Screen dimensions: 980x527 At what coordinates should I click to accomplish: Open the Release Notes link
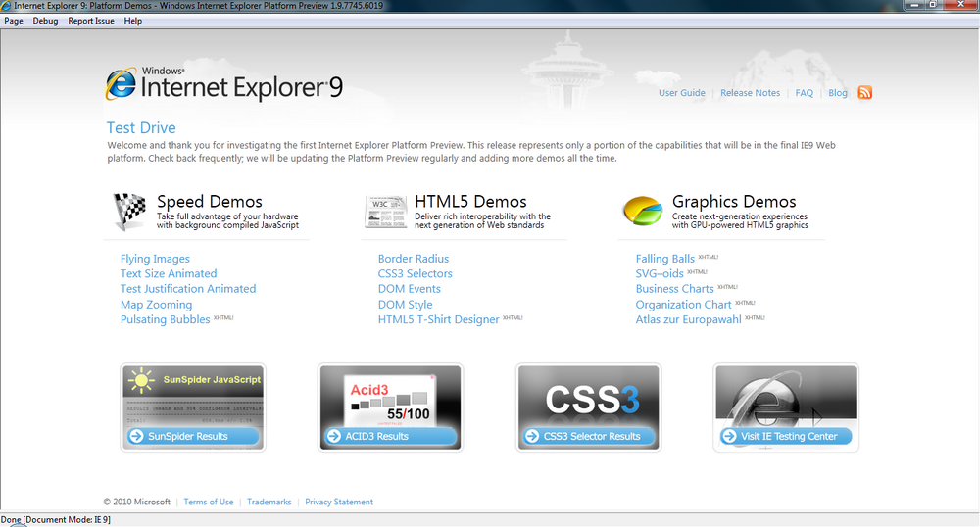[750, 92]
